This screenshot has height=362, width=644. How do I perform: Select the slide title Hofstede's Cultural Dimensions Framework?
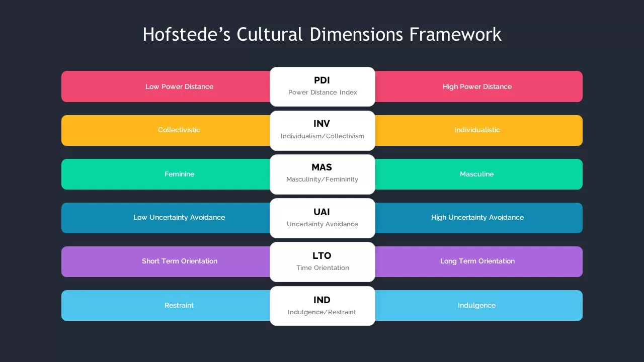click(322, 35)
